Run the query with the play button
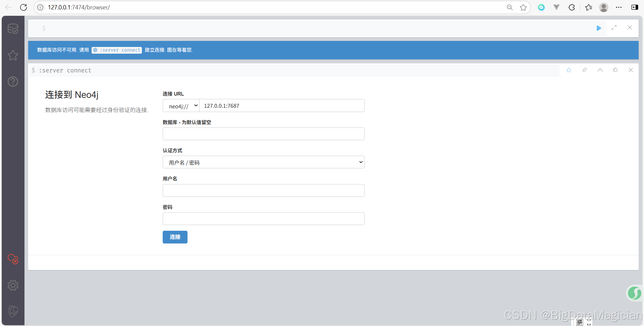The height and width of the screenshot is (326, 644). pos(599,28)
